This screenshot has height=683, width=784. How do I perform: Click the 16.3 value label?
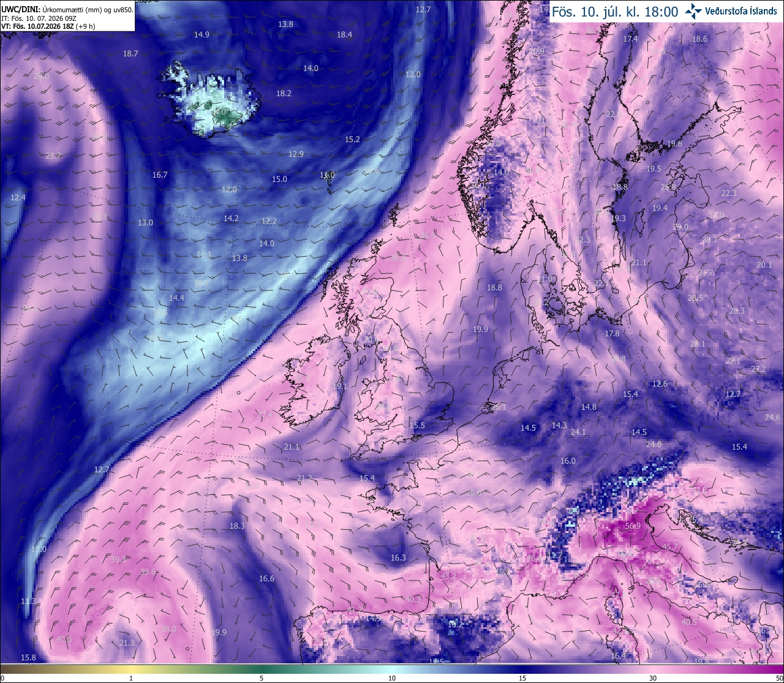(398, 558)
